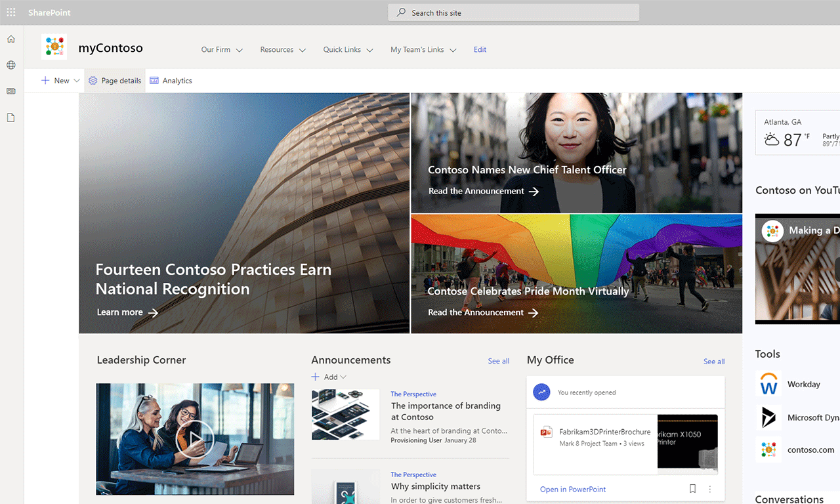See all Announcements
The width and height of the screenshot is (840, 504).
pyautogui.click(x=499, y=361)
